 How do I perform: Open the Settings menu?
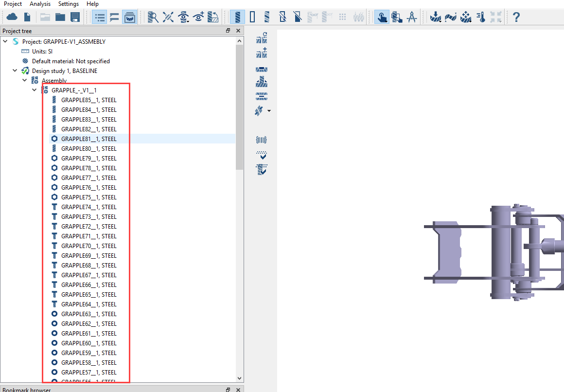click(x=69, y=4)
